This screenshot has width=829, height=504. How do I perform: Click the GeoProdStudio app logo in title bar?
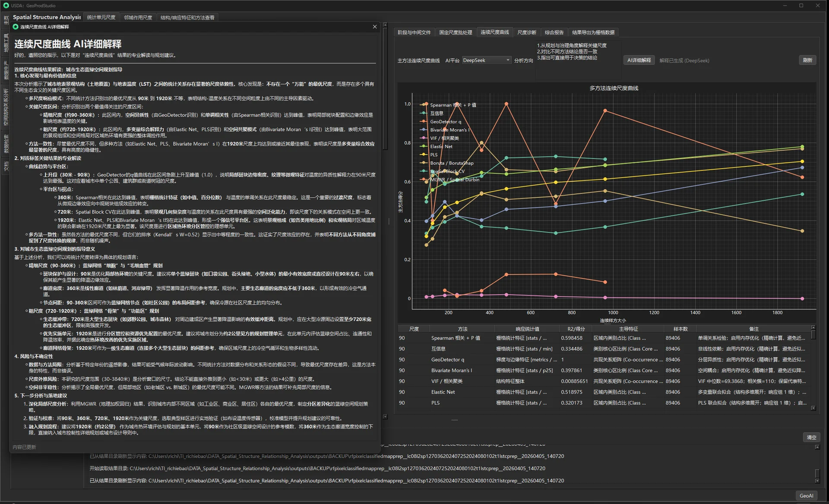[x=6, y=6]
